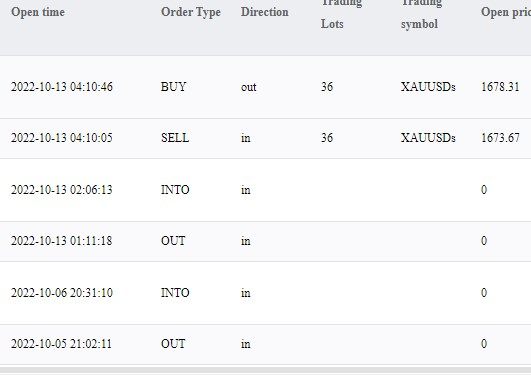Click the horizontal scrollbar below the table

click(266, 370)
